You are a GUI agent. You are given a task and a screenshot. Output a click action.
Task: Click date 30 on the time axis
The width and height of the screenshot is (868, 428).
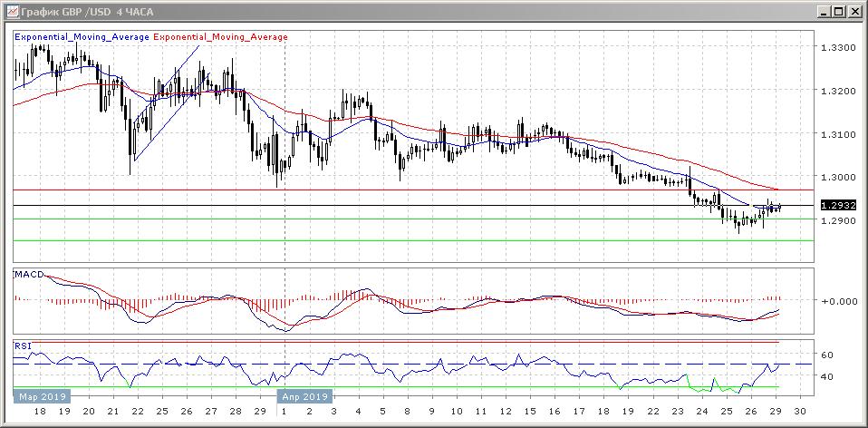(x=798, y=411)
